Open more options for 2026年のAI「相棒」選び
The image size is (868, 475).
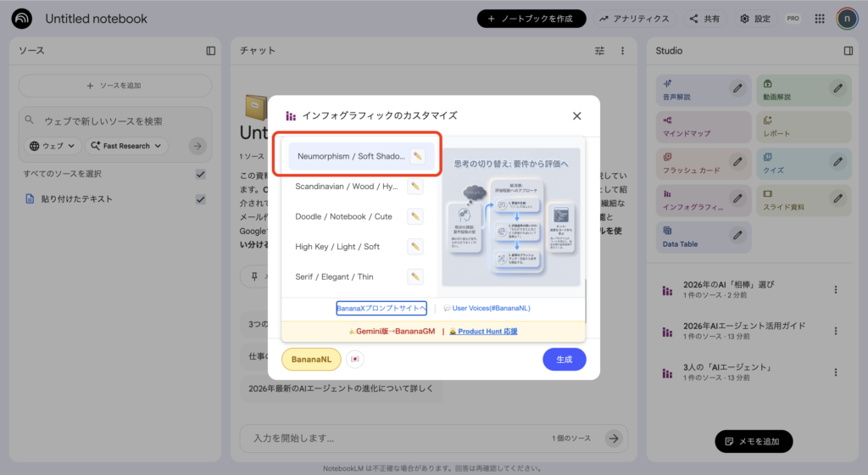[x=836, y=289]
